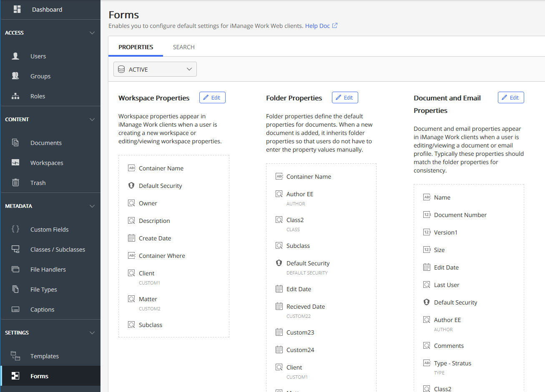Click the Groups icon in sidebar

pyautogui.click(x=15, y=76)
